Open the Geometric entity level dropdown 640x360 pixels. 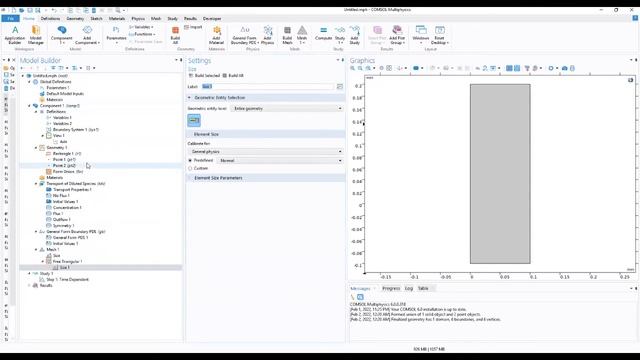pyautogui.click(x=287, y=109)
